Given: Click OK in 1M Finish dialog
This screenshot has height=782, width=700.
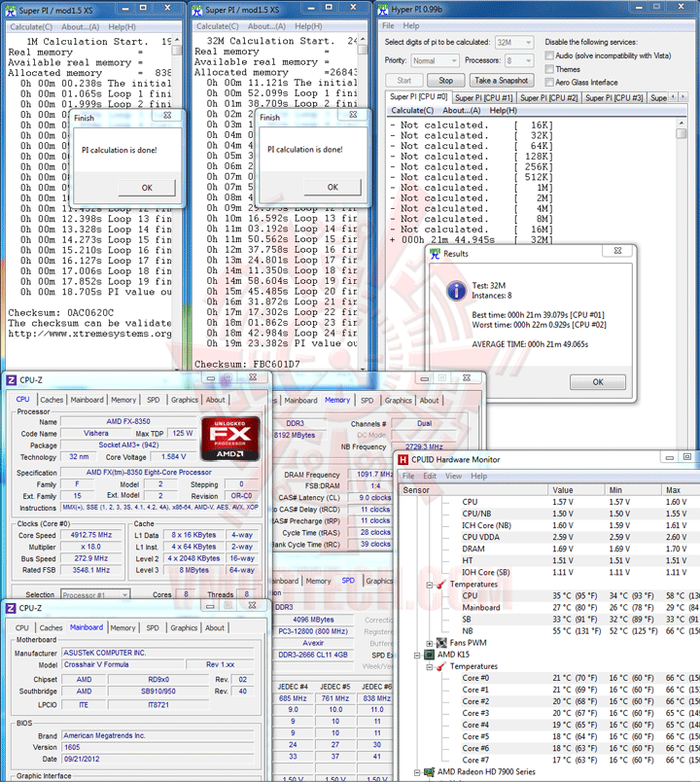Looking at the screenshot, I should 147,188.
